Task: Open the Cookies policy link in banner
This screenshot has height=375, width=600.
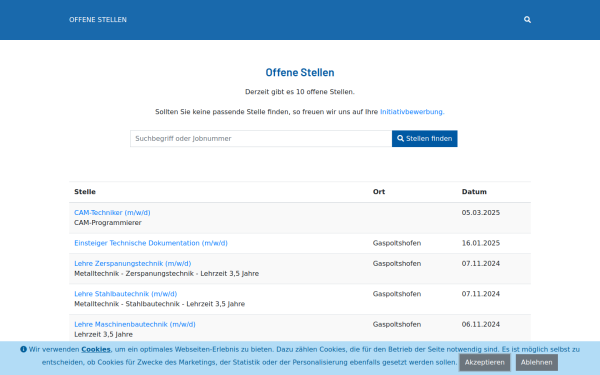Action: point(96,349)
